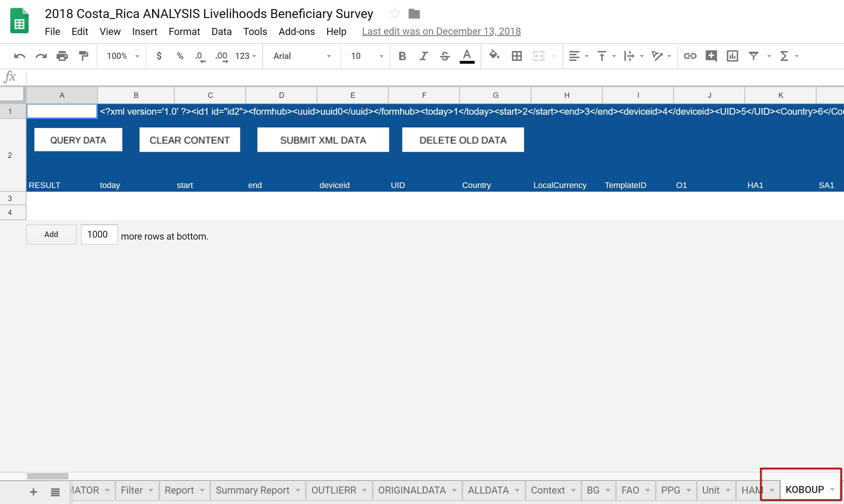844x504 pixels.
Task: Open Summary Report tab dropdown arrow
Action: (298, 490)
